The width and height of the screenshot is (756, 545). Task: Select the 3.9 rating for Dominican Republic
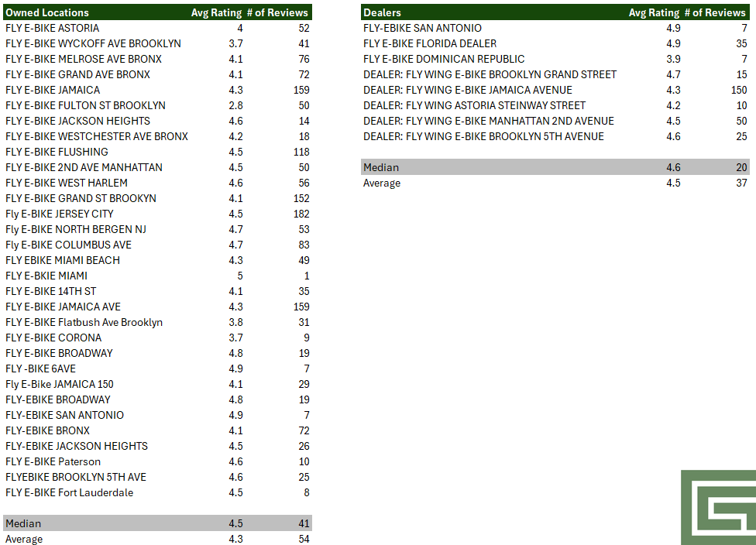(x=674, y=59)
